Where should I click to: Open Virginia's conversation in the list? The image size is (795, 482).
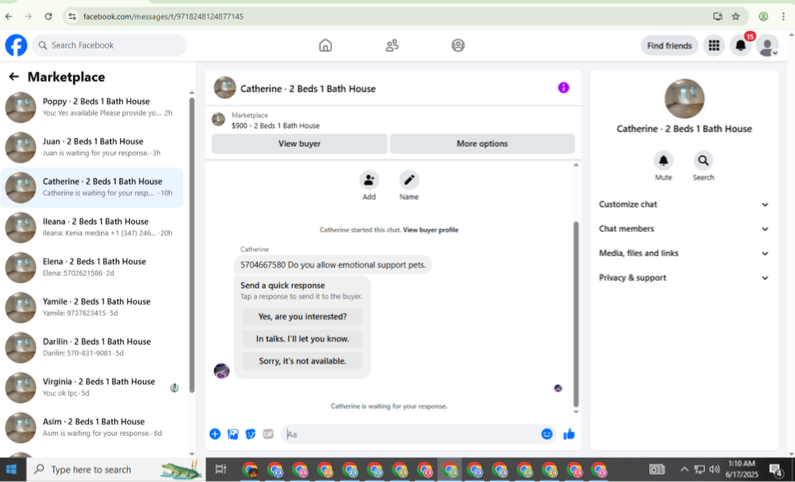[92, 387]
